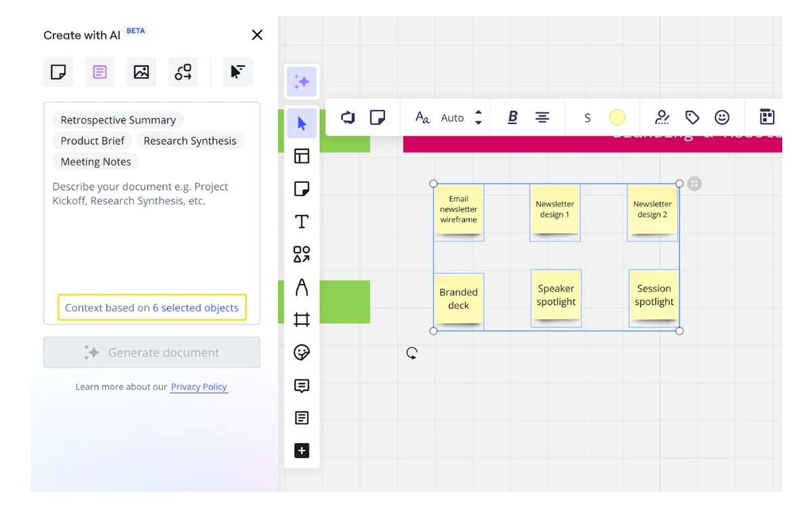The width and height of the screenshot is (812, 508).
Task: Pick the Sticky note tool in the vertical toolbar
Action: (302, 188)
